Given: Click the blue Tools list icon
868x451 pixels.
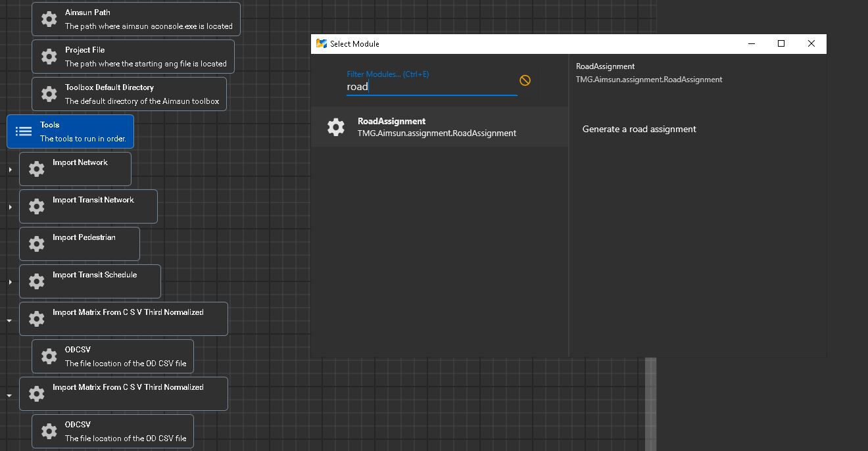Looking at the screenshot, I should 23,131.
